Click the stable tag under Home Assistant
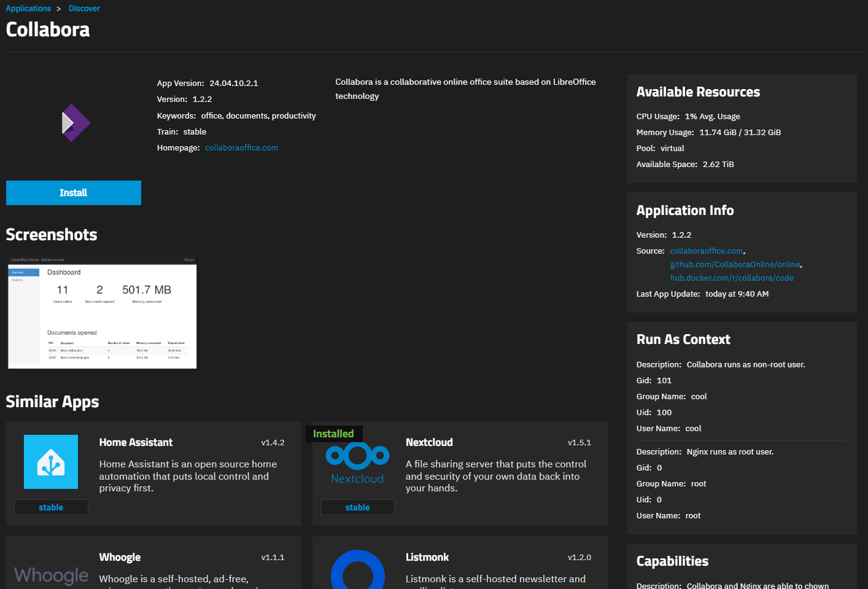This screenshot has width=868, height=589. [x=51, y=507]
